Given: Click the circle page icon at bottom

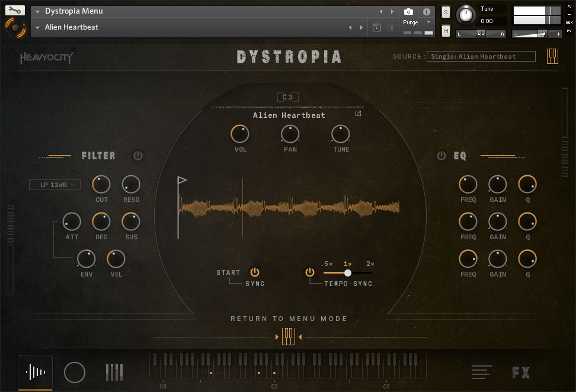Looking at the screenshot, I should point(75,372).
